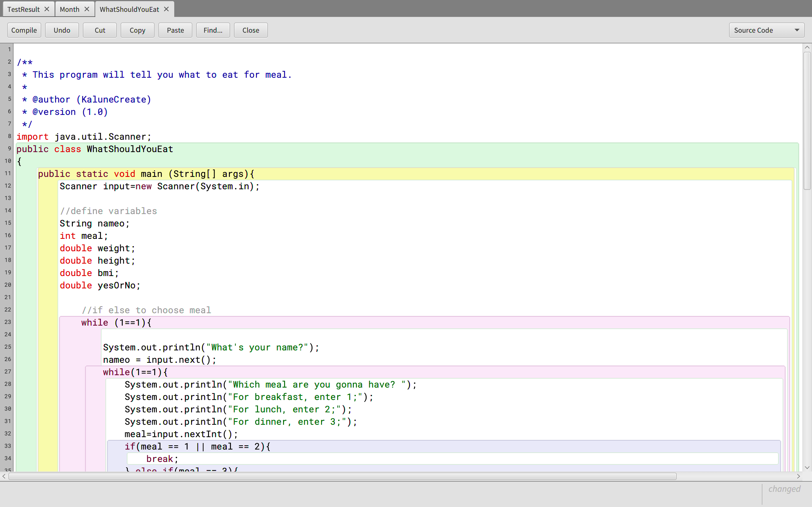The width and height of the screenshot is (812, 507).
Task: Click the Paste button
Action: tap(175, 30)
